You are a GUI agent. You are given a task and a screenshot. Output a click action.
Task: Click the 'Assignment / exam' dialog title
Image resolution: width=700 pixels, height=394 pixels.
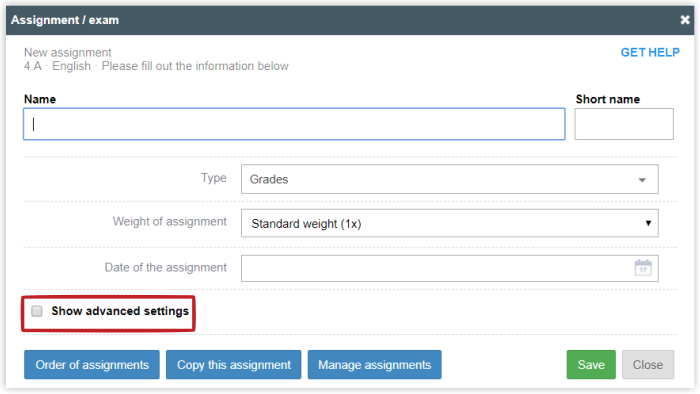pos(65,20)
